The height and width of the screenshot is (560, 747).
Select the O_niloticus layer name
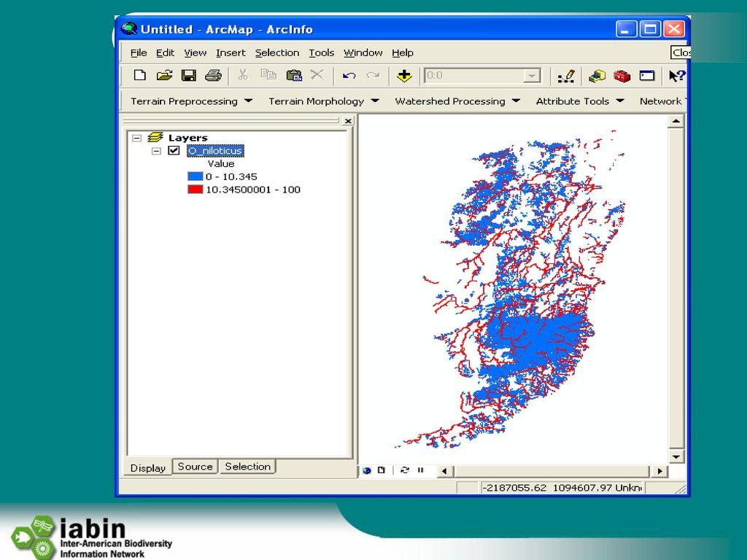(215, 150)
